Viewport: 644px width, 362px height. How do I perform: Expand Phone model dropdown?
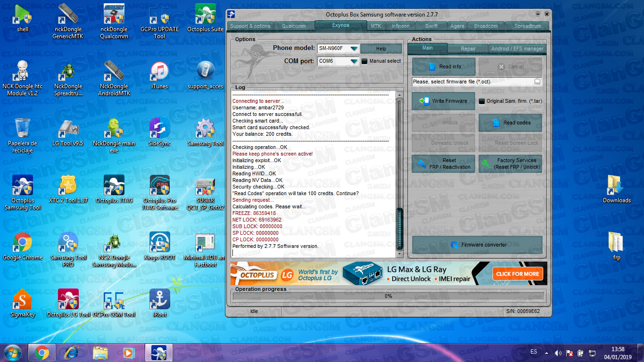[x=354, y=49]
